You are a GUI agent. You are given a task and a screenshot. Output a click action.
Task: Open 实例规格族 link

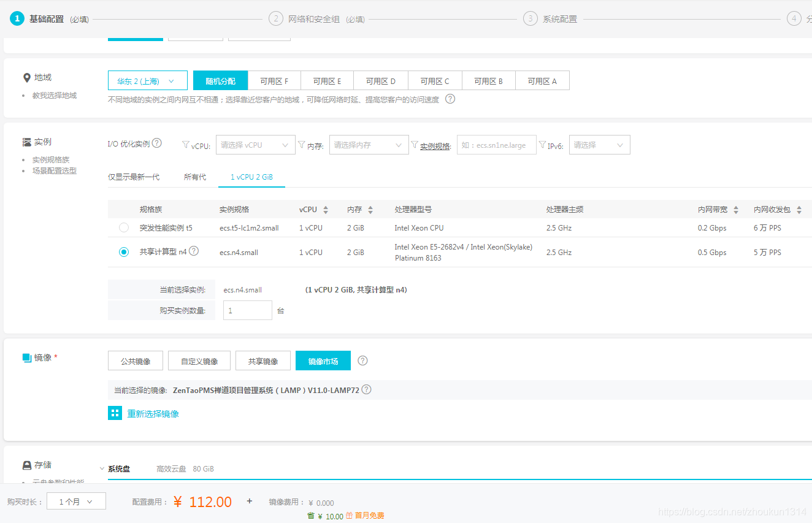[x=51, y=160]
